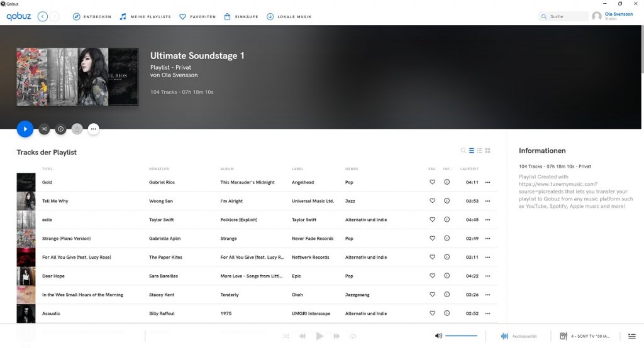This screenshot has width=644, height=348.
Task: Show info for track Acoustic
Action: coord(447,313)
